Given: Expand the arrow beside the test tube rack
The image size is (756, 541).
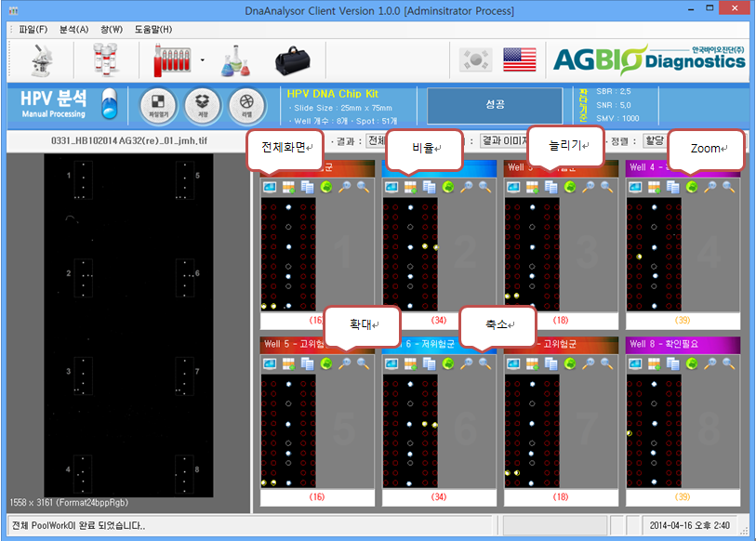Looking at the screenshot, I should (x=203, y=60).
